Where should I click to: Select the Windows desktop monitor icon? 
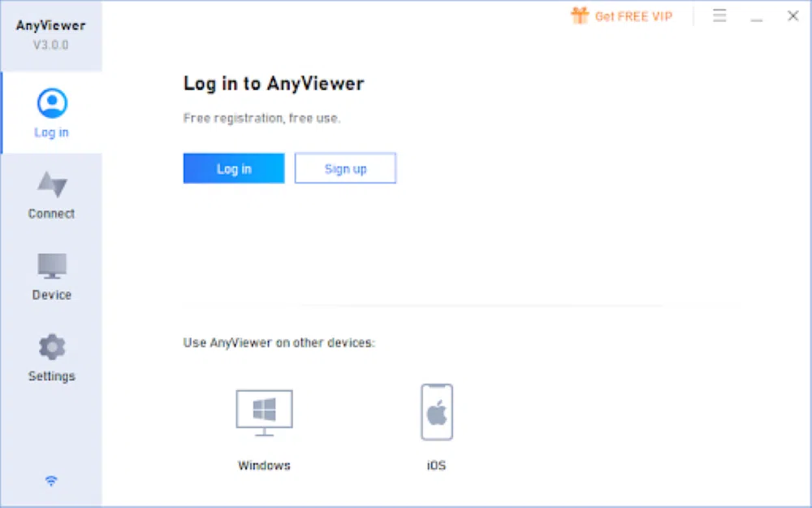(x=264, y=413)
